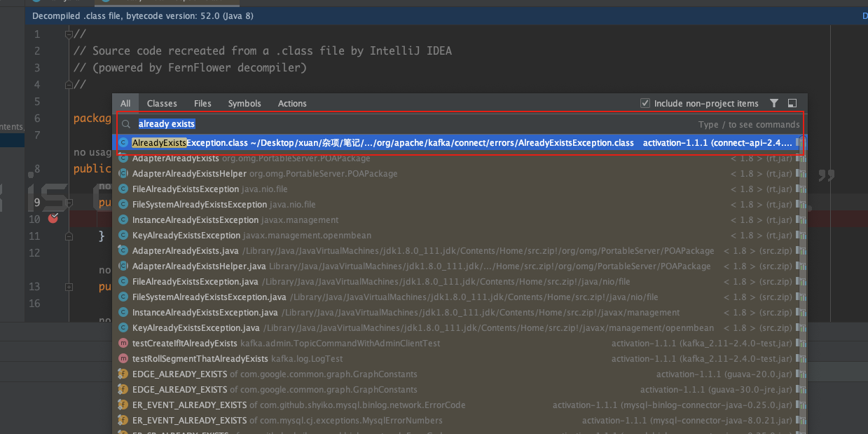This screenshot has width=868, height=434.
Task: Switch to the Actions tab
Action: (292, 103)
